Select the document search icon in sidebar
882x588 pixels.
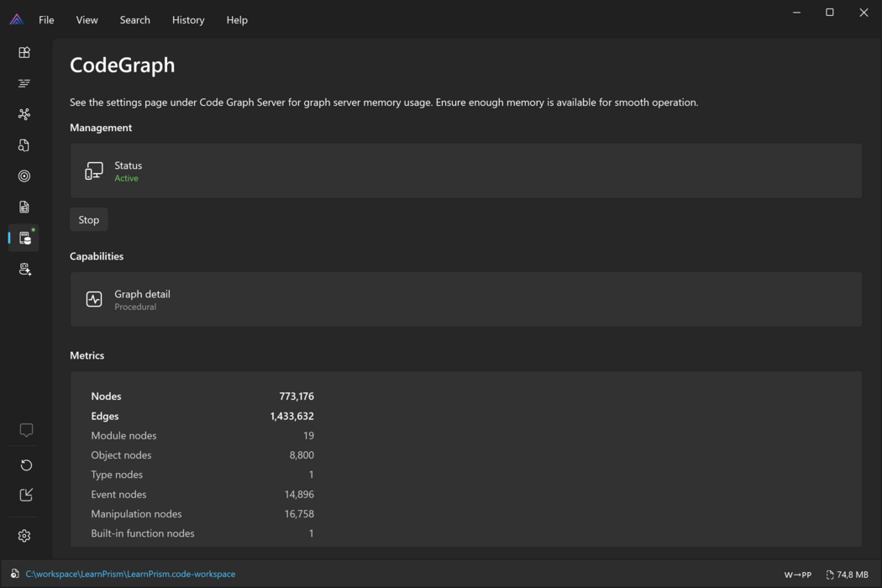click(x=24, y=145)
